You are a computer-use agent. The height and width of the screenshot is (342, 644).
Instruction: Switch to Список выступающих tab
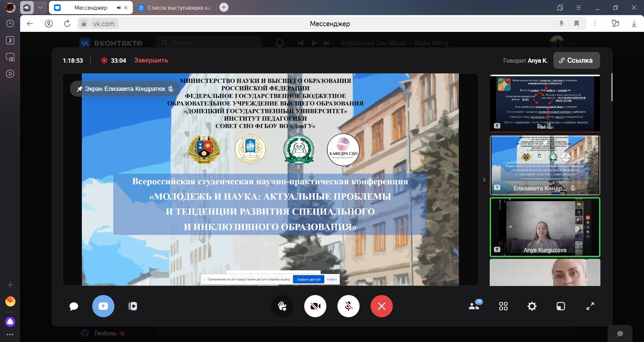click(x=174, y=8)
